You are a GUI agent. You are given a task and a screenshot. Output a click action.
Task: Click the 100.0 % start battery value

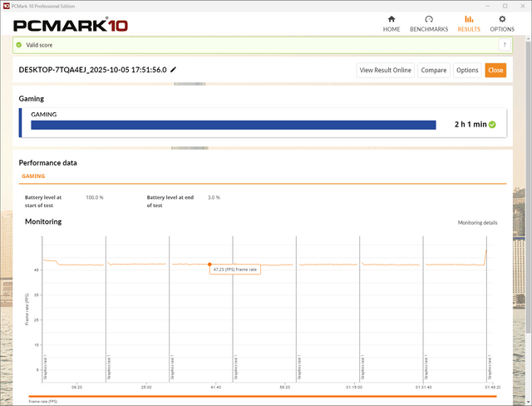tap(94, 197)
